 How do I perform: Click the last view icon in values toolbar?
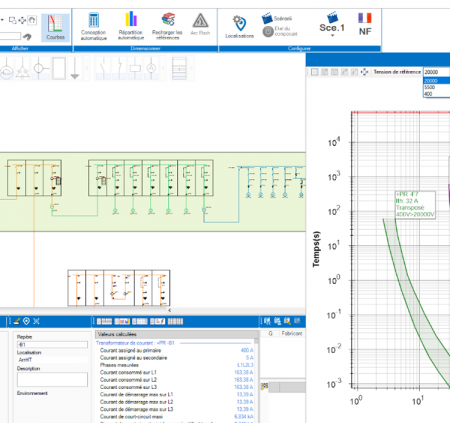(x=175, y=321)
